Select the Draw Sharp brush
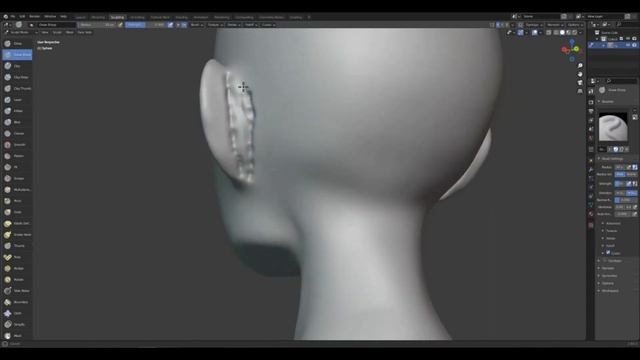 click(x=17, y=55)
